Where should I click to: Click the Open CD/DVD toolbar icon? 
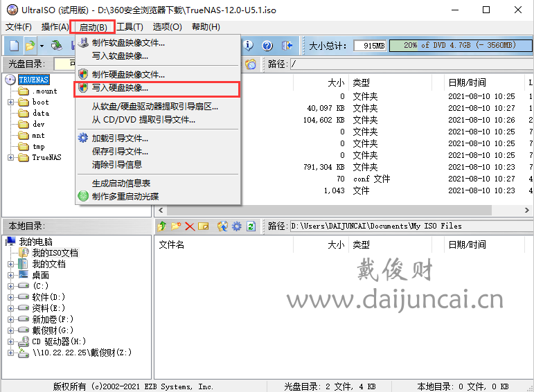[x=57, y=45]
